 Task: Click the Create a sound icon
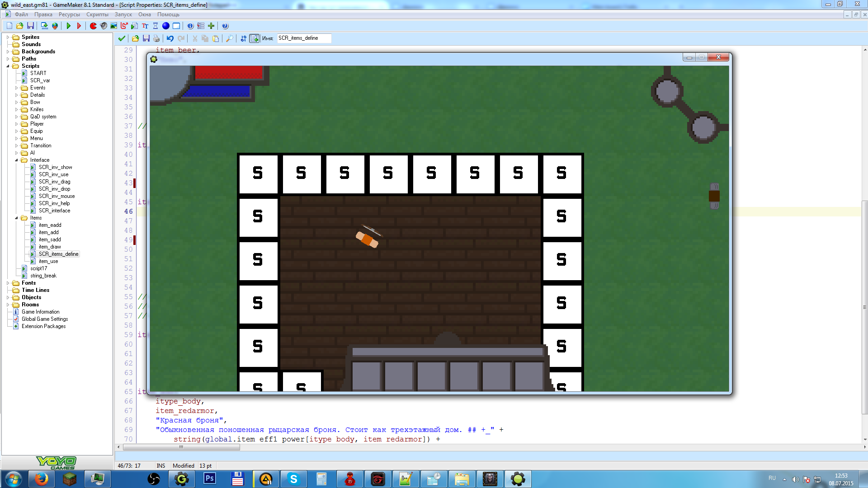pyautogui.click(x=104, y=26)
